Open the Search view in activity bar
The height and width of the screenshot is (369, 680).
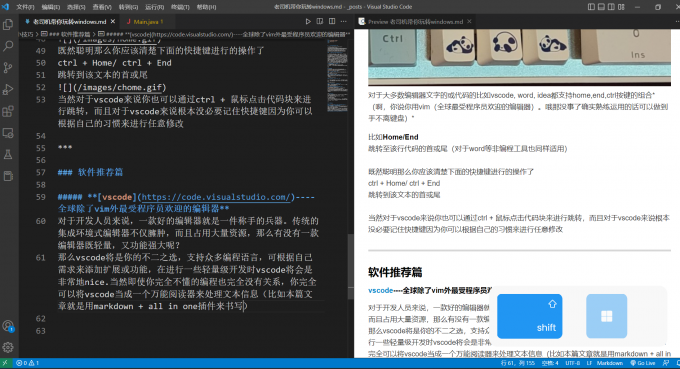(8, 46)
